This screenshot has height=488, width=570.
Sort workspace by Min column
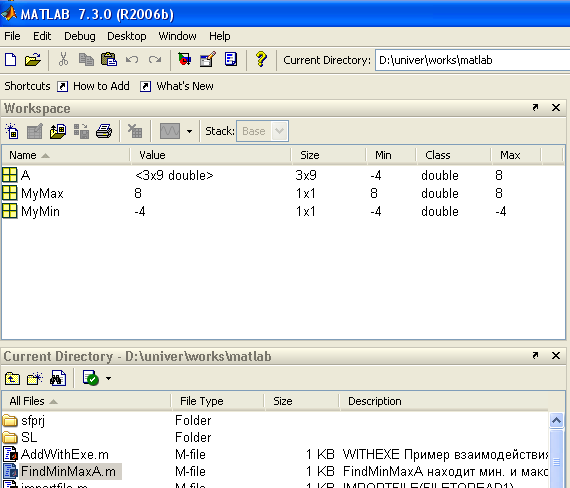391,155
